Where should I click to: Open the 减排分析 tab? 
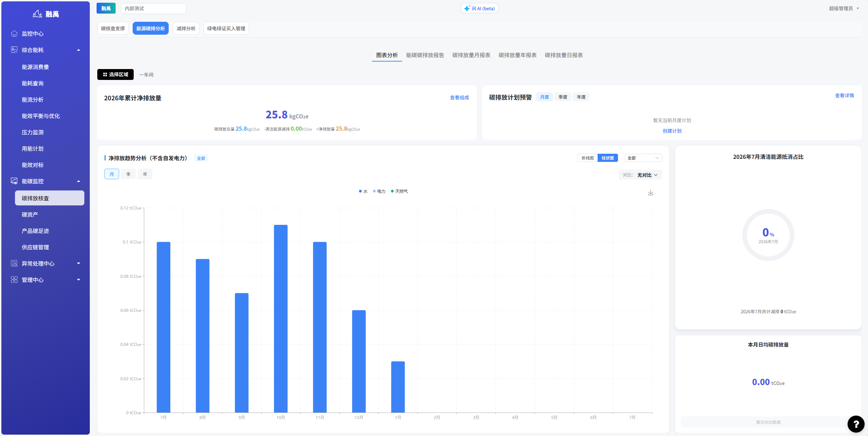pos(186,29)
